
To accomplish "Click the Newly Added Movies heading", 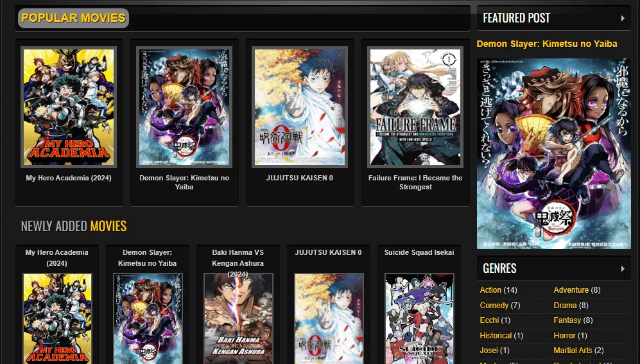I will (x=74, y=226).
